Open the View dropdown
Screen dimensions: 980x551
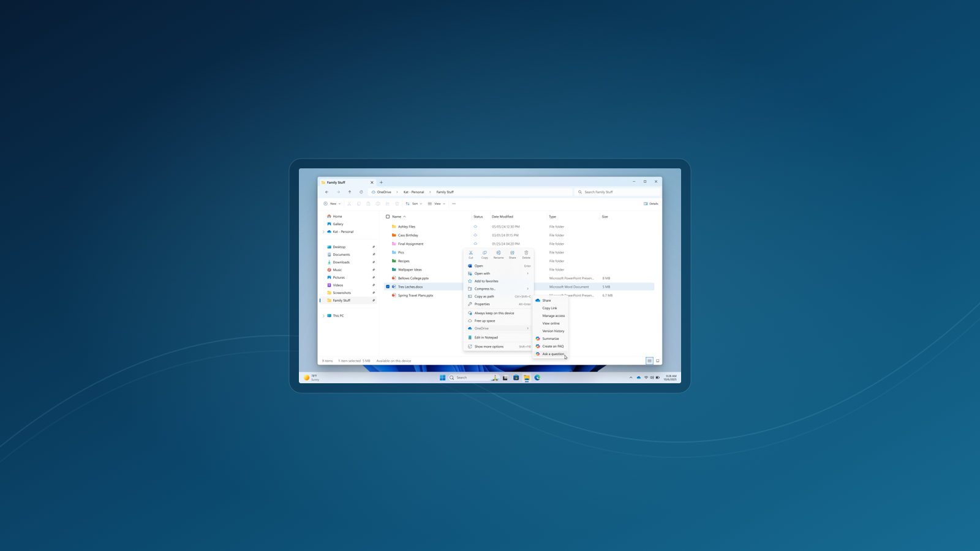[437, 204]
